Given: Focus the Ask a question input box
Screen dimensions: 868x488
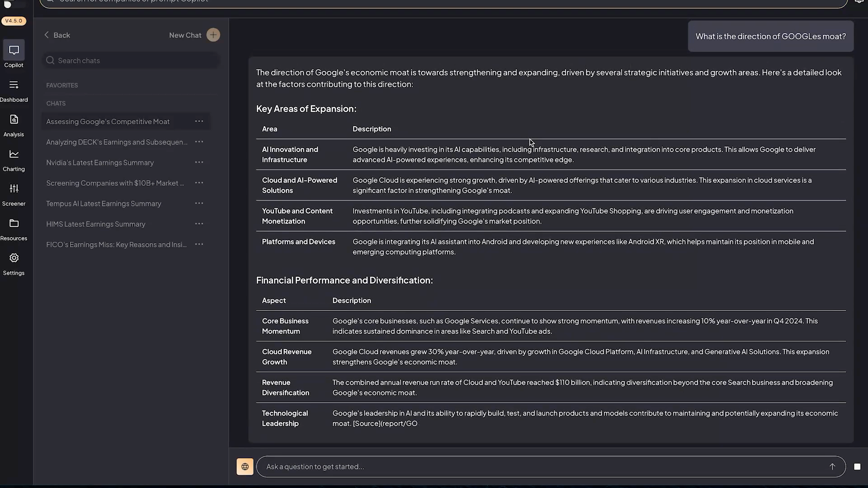Looking at the screenshot, I should (x=542, y=467).
